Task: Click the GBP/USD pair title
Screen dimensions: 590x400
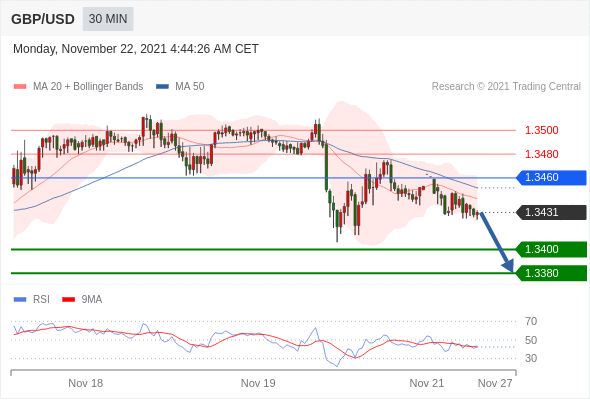Action: pyautogui.click(x=43, y=19)
